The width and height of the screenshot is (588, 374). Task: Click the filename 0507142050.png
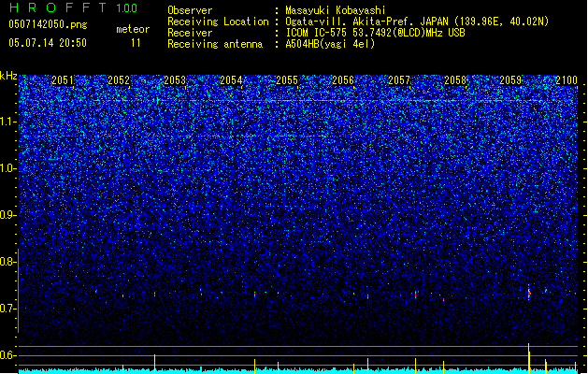[48, 24]
